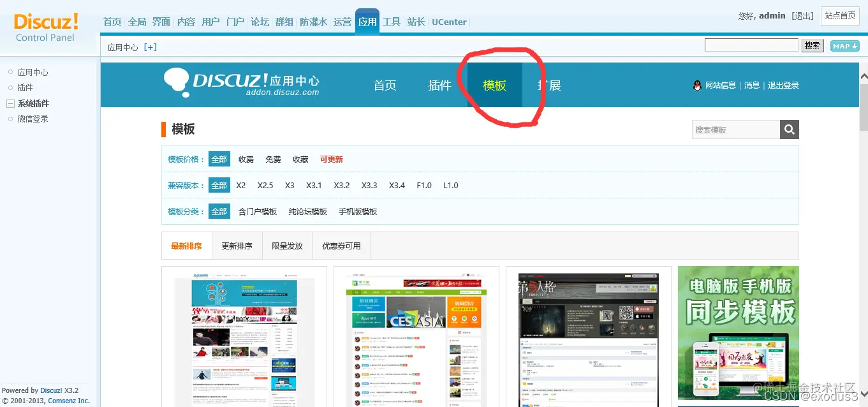The width and height of the screenshot is (868, 407).
Task: Click the MAP button at top right
Action: (844, 45)
